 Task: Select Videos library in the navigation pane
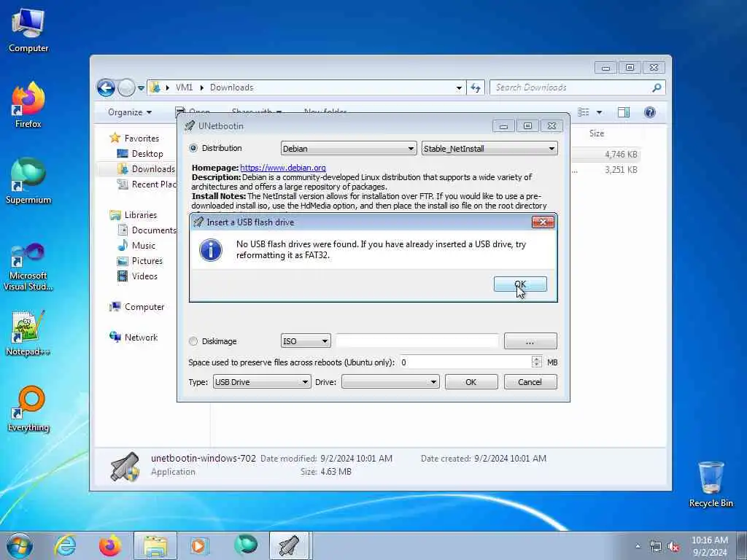click(x=144, y=276)
